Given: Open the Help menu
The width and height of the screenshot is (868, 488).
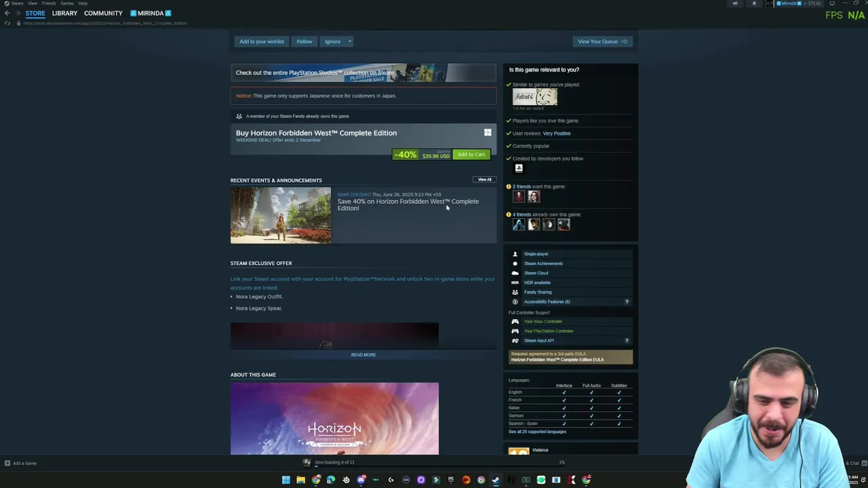Looking at the screenshot, I should point(83,3).
